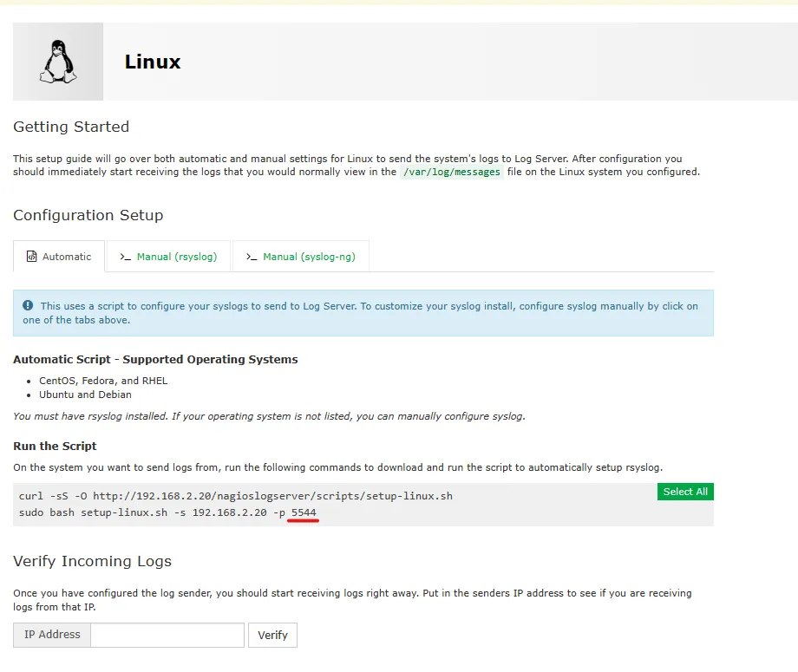Focus the IP Address input field
This screenshot has width=798, height=672.
coord(167,635)
